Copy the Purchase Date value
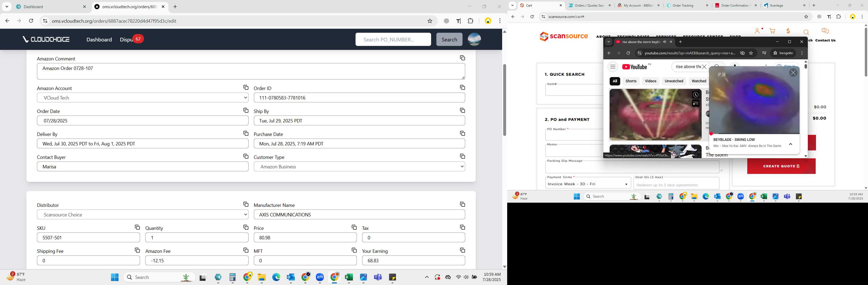This screenshot has height=285, width=868. [x=462, y=133]
